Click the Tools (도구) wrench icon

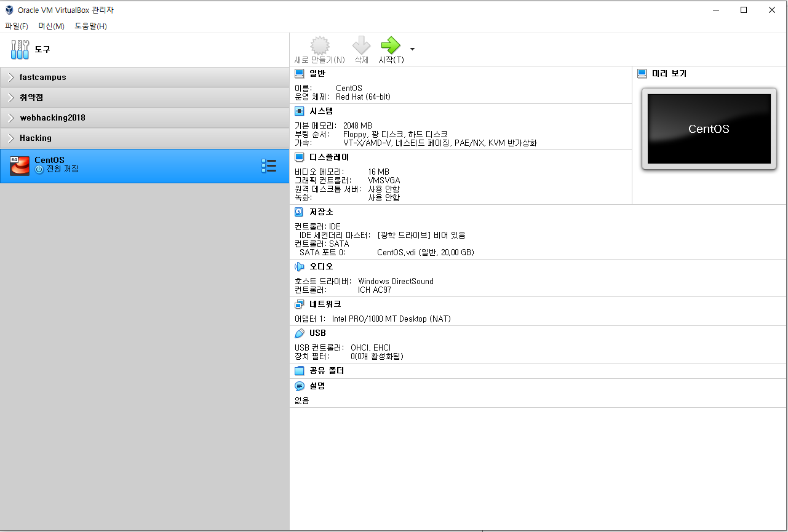point(20,49)
